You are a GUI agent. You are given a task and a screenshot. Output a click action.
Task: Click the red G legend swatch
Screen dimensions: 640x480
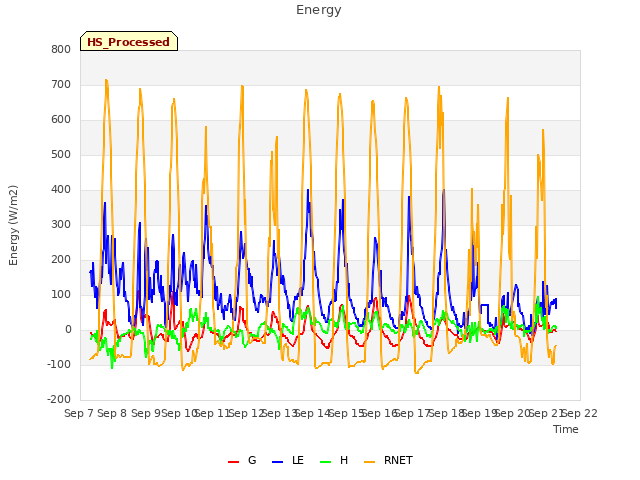click(233, 462)
